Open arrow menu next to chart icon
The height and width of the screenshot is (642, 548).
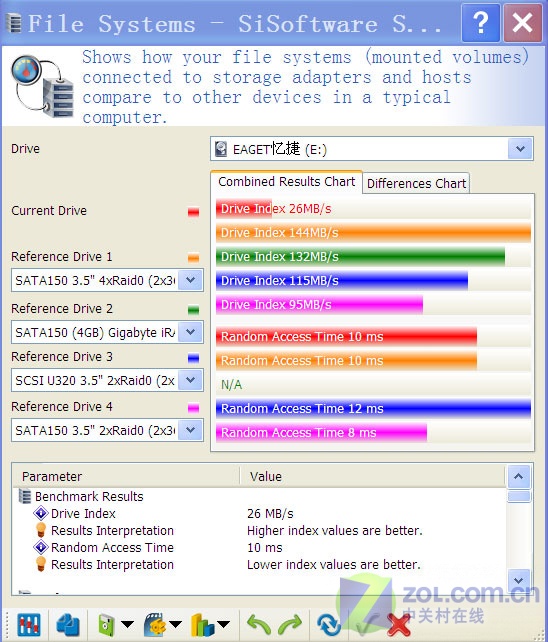coord(223,625)
